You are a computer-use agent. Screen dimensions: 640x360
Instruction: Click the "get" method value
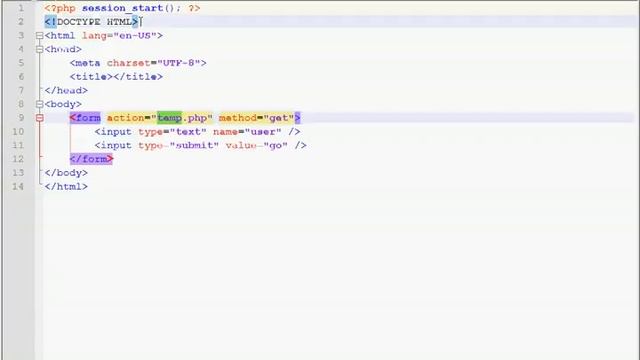tap(279, 118)
